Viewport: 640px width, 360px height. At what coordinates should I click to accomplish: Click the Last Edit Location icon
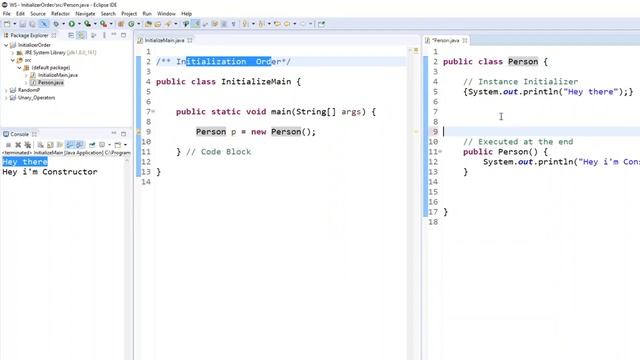[277, 24]
